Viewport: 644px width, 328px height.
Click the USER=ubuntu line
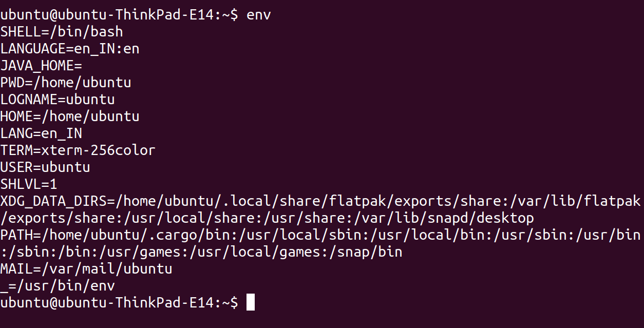45,167
